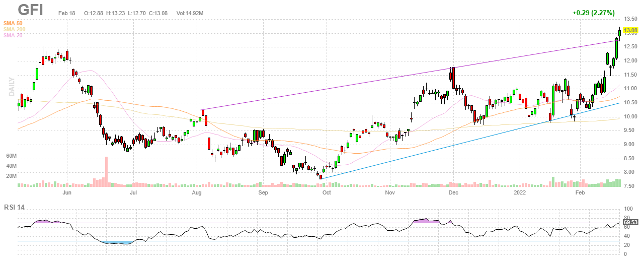Click the SMA 200 legend label
Screen dimensions: 644x262
point(15,29)
